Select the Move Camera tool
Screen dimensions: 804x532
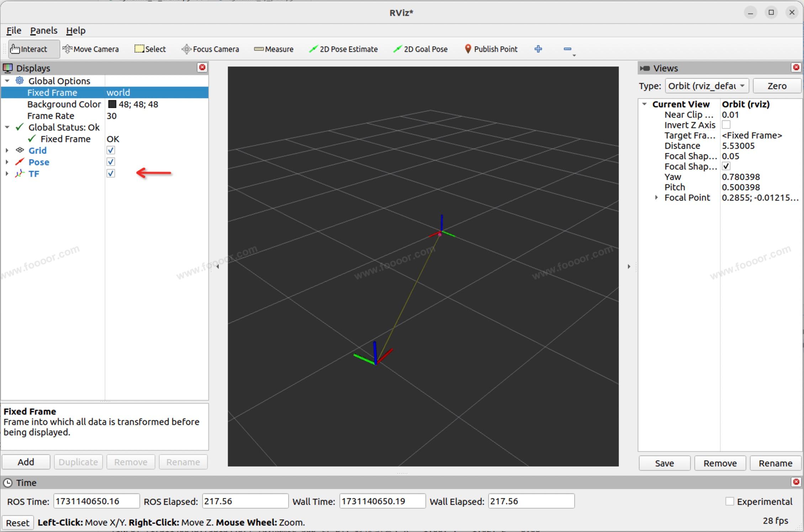click(91, 49)
